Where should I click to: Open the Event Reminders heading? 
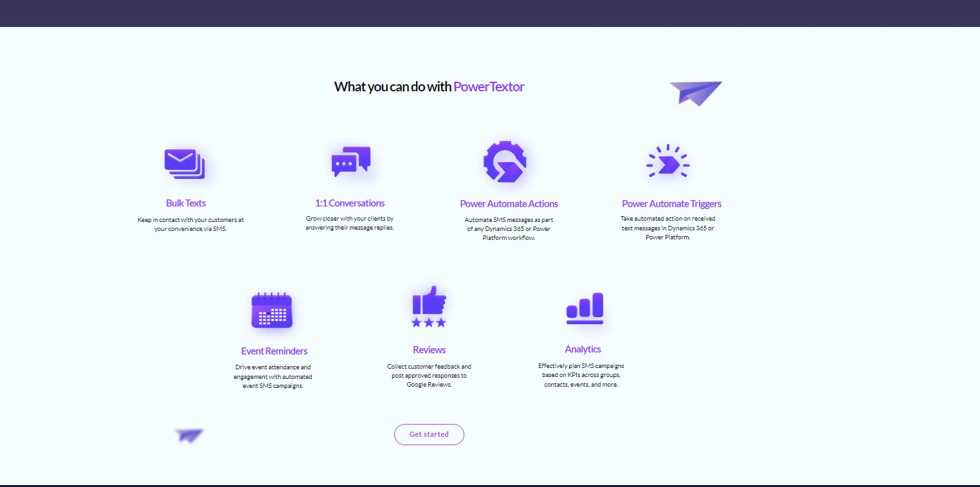275,351
